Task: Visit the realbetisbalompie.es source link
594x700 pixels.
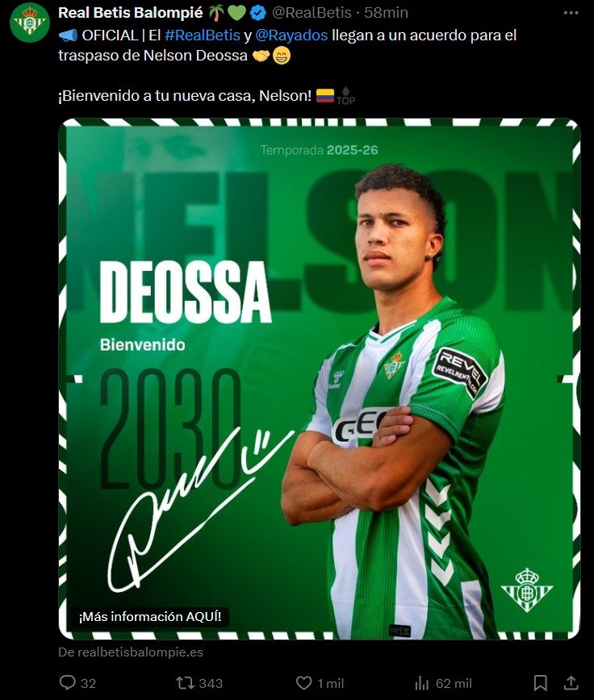Action: pyautogui.click(x=131, y=652)
